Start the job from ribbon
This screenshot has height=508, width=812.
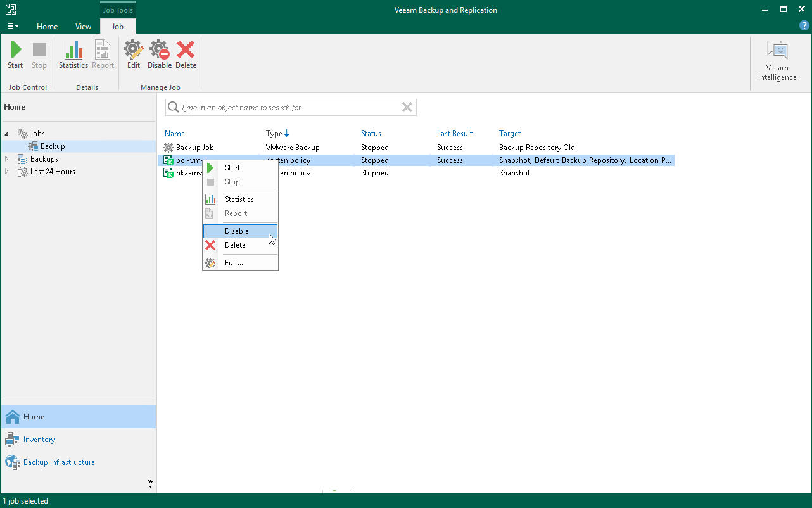15,55
